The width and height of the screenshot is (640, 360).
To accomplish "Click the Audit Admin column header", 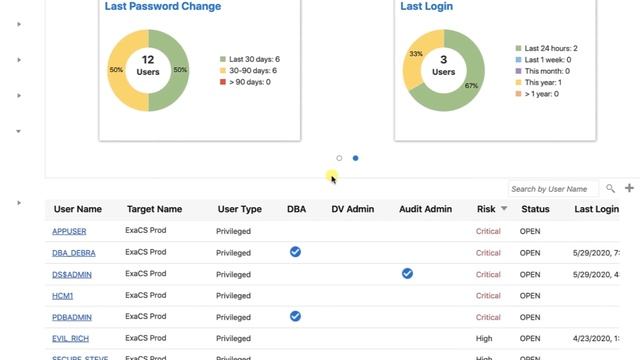I will pos(425,209).
